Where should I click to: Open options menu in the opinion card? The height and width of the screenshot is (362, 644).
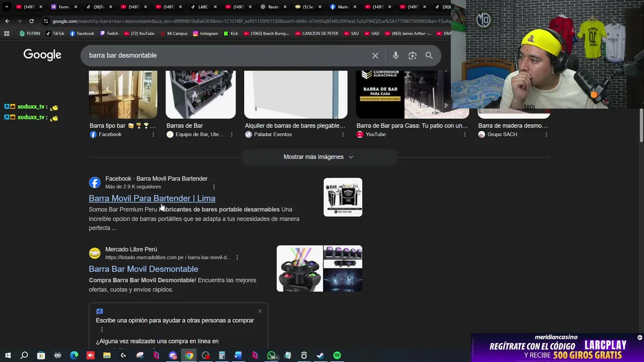(x=102, y=330)
